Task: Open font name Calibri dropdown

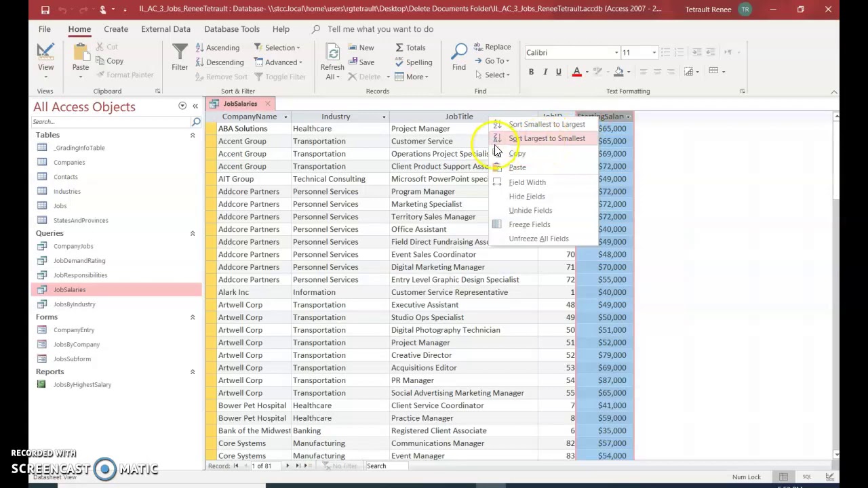Action: tap(616, 53)
